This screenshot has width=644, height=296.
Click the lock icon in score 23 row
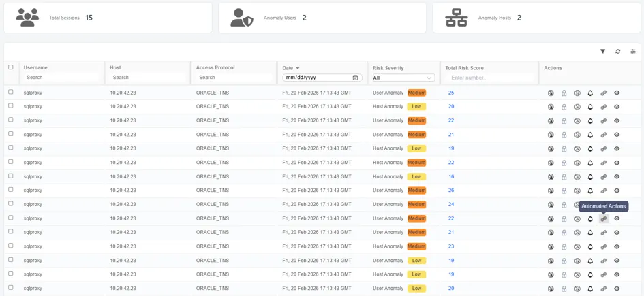[x=564, y=247]
